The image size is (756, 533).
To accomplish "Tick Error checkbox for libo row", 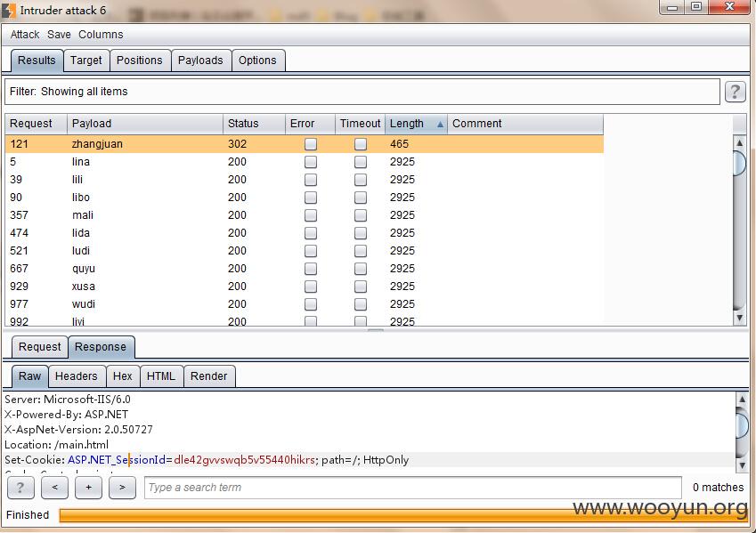I will (x=311, y=198).
